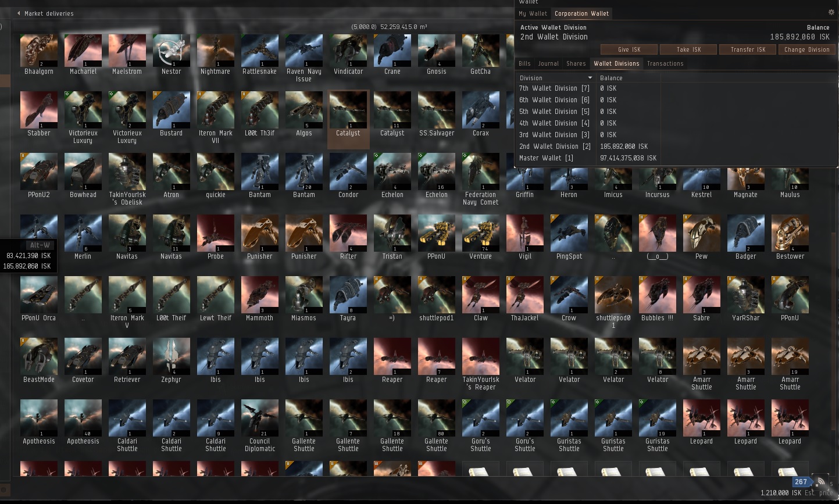
Task: Click the 1,210,000 ISK estimated price
Action: (781, 493)
